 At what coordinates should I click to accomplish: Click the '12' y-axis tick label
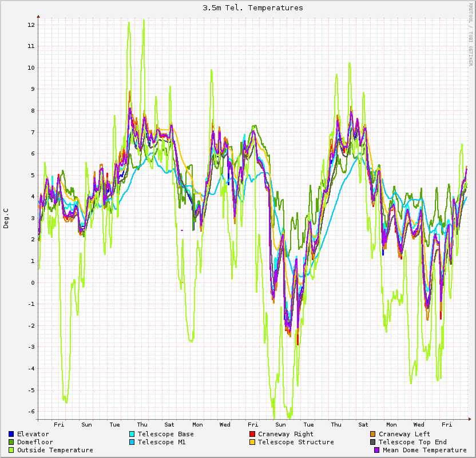point(31,25)
